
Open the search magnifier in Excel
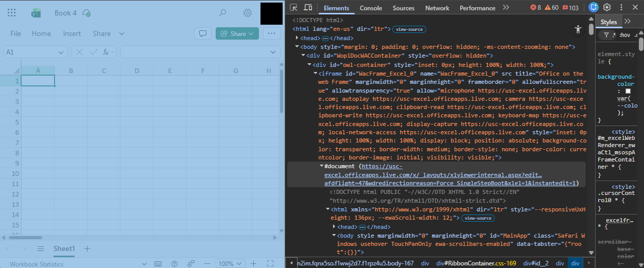(222, 13)
